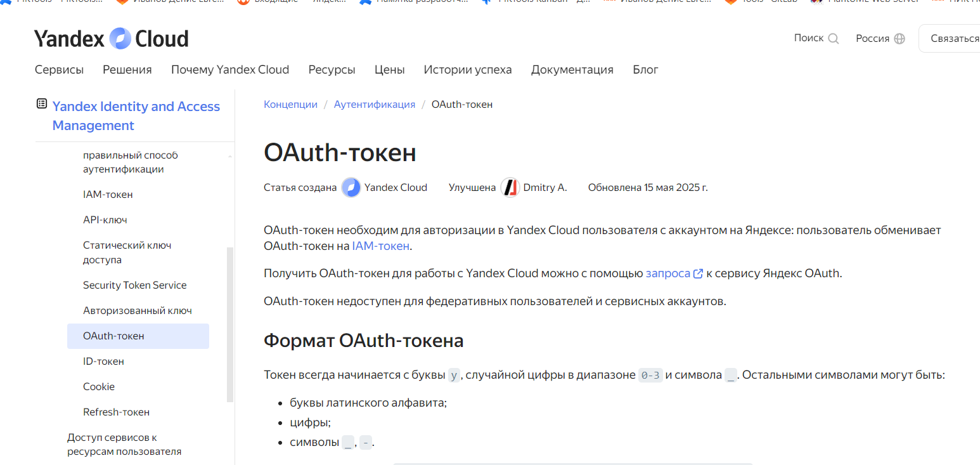Open the Сервисы menu

tap(59, 70)
